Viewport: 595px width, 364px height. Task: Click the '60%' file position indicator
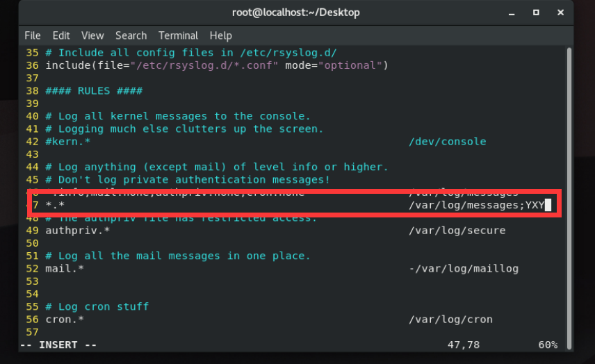[x=548, y=345]
